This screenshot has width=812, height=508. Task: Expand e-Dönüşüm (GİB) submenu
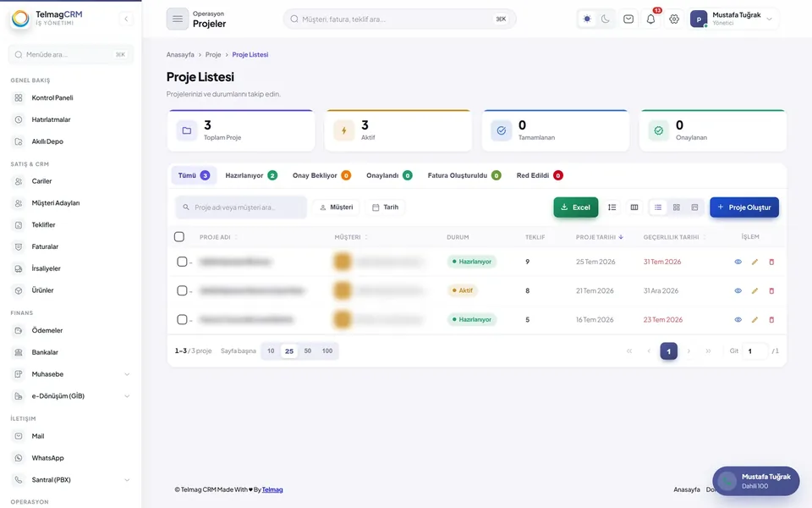[x=71, y=395]
